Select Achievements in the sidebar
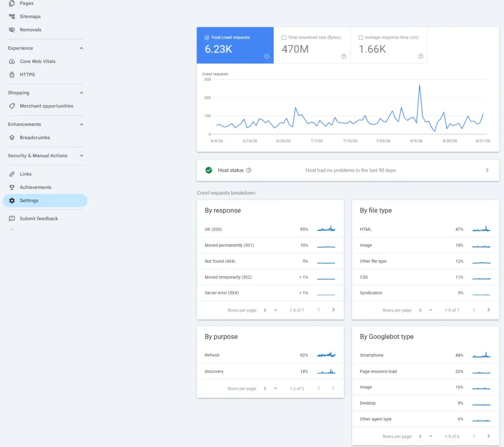The height and width of the screenshot is (447, 504). tap(45, 187)
